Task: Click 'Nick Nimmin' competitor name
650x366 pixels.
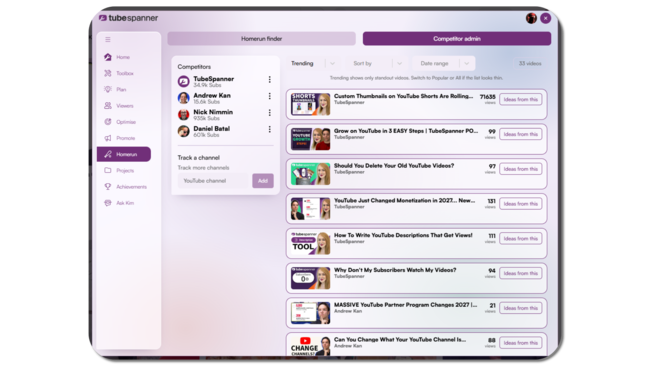Action: 213,112
